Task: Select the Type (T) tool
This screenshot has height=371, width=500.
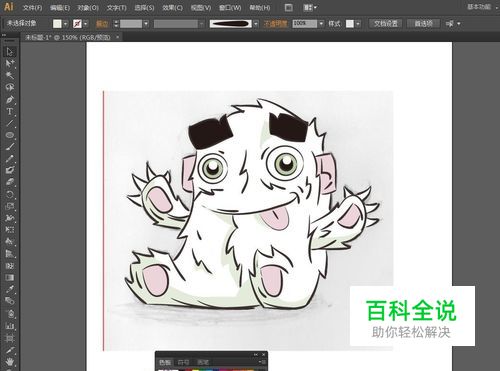Action: pyautogui.click(x=9, y=111)
